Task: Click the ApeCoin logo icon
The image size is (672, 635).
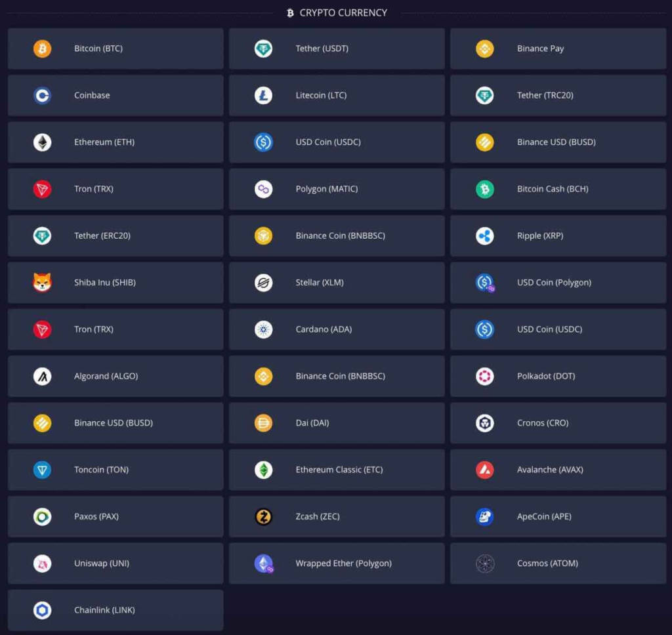Action: 484,517
